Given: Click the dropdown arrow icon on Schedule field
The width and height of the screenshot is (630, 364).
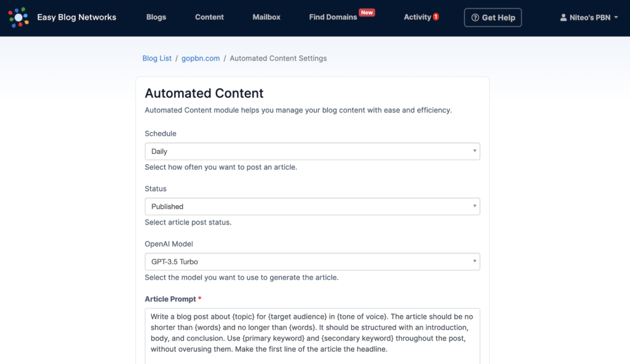Looking at the screenshot, I should [474, 151].
